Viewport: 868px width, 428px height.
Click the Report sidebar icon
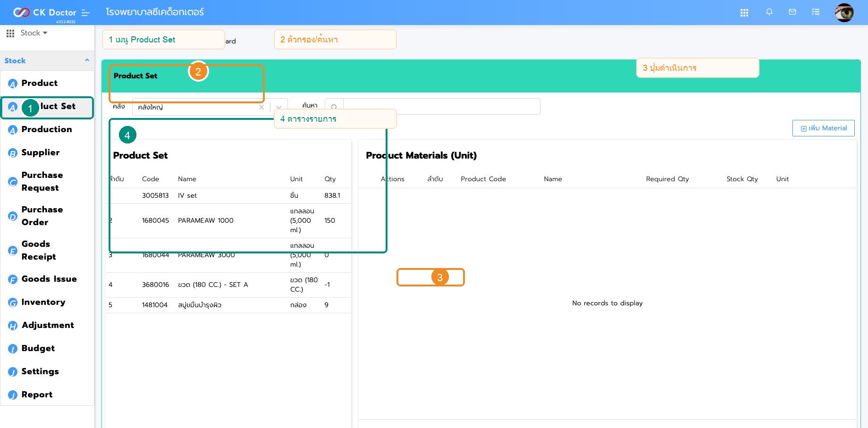pyautogui.click(x=13, y=395)
